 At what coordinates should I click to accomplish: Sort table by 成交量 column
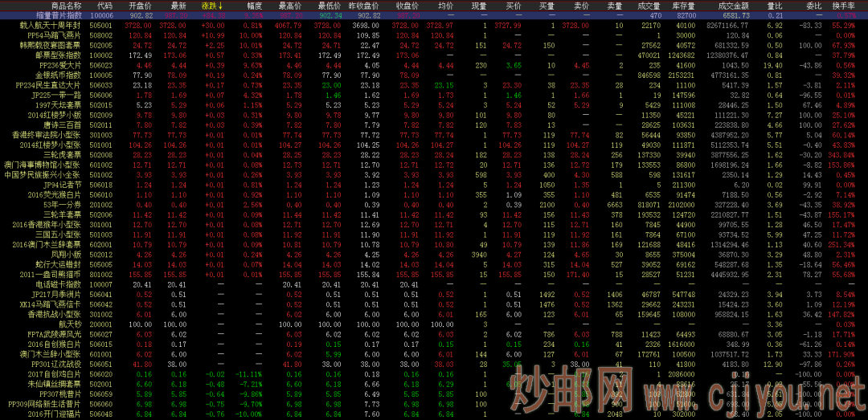(x=649, y=6)
